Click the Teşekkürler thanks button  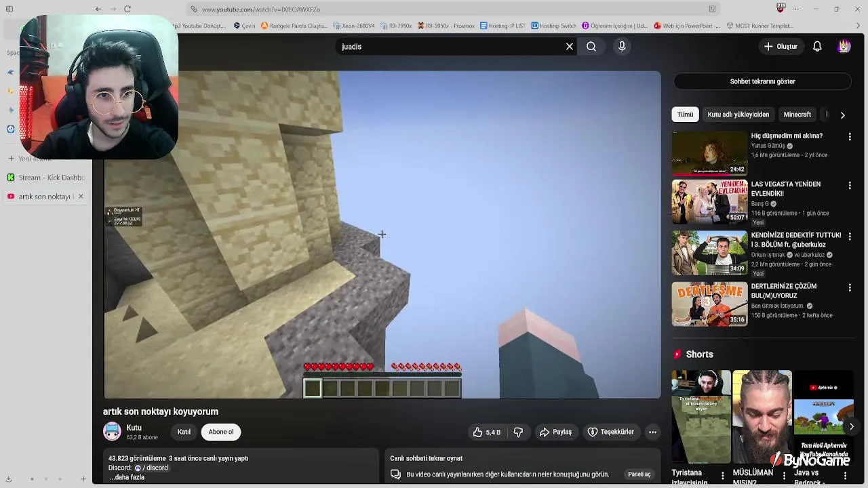pyautogui.click(x=610, y=432)
